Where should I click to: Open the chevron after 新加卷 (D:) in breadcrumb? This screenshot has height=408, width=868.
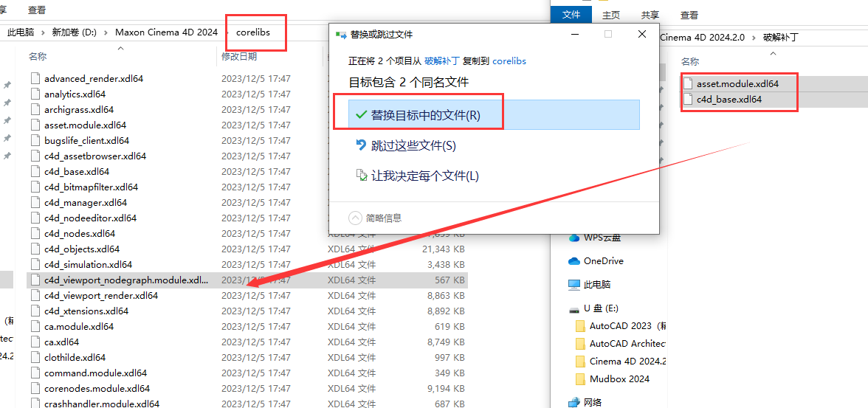coord(106,32)
